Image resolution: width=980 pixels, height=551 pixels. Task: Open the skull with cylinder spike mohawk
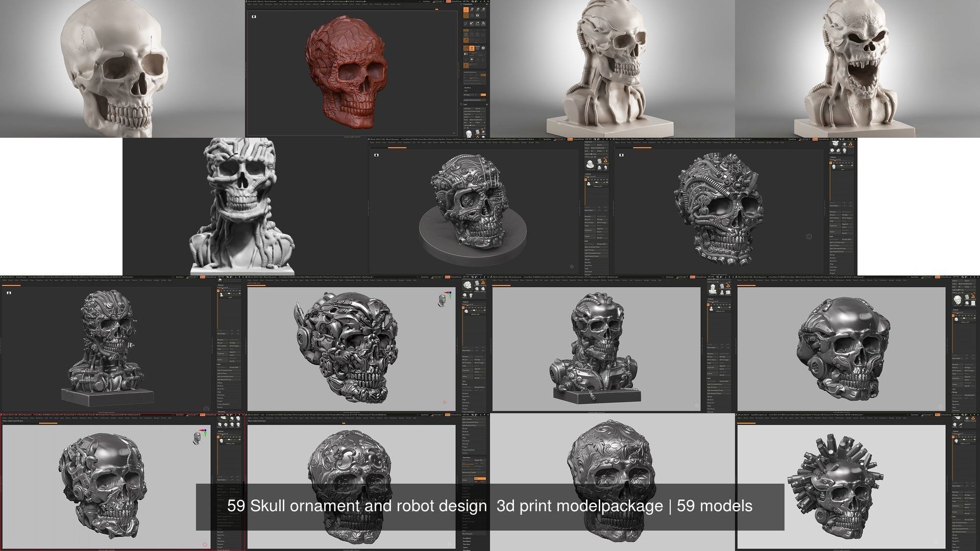pyautogui.click(x=857, y=482)
